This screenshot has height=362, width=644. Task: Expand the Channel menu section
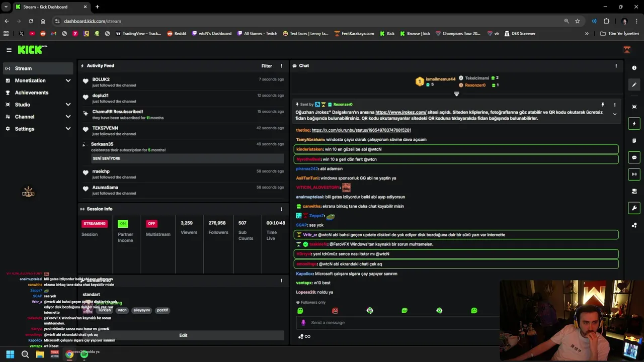click(39, 117)
